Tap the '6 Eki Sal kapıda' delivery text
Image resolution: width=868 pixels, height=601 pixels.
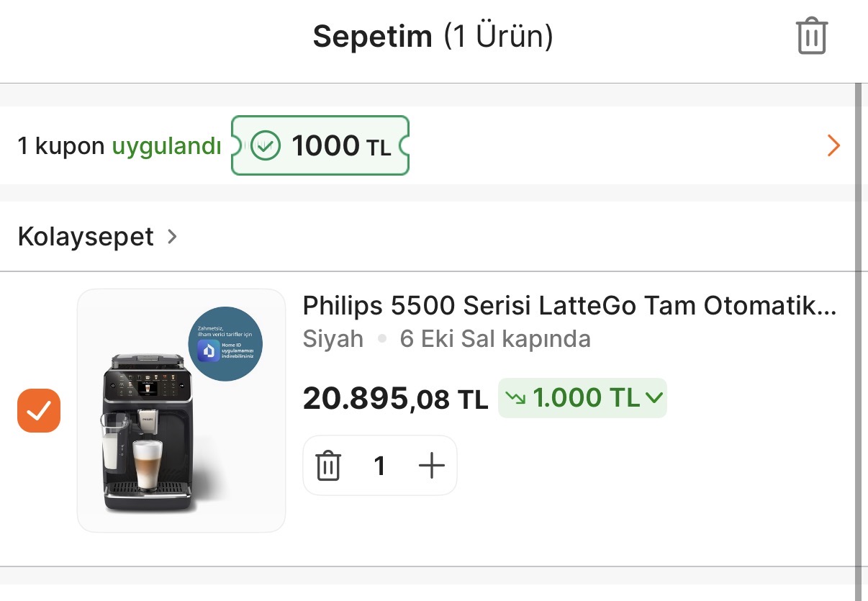click(x=495, y=338)
